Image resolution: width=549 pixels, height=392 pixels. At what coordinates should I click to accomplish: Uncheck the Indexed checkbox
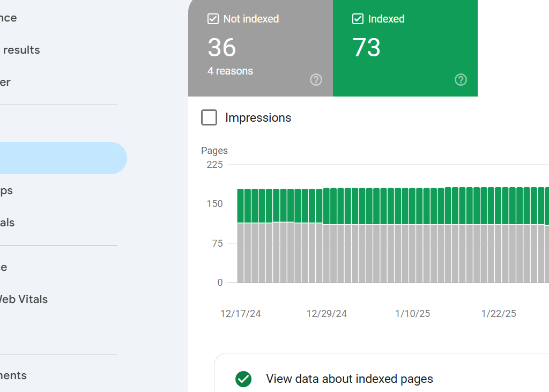pos(358,19)
